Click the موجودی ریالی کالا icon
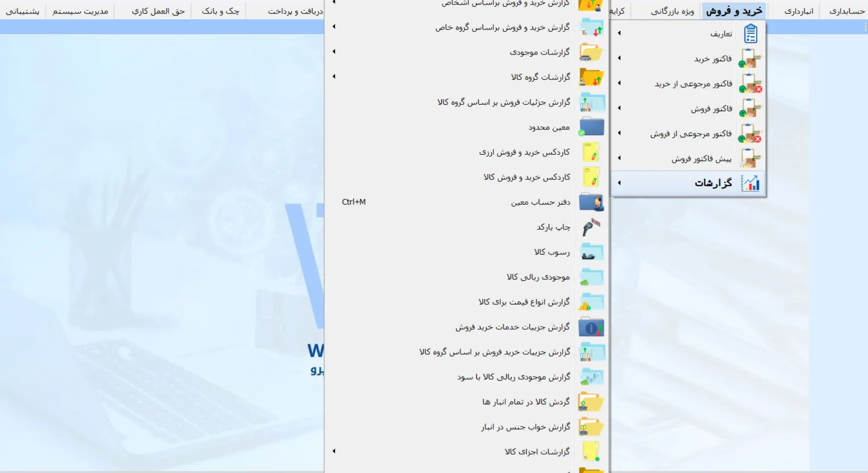868x473 pixels. tap(592, 277)
